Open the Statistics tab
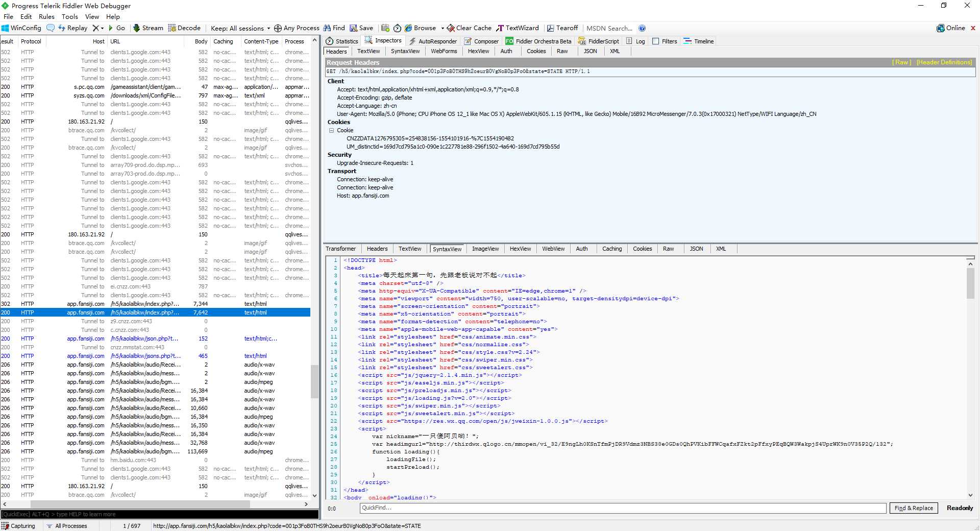Image resolution: width=980 pixels, height=531 pixels. [342, 41]
